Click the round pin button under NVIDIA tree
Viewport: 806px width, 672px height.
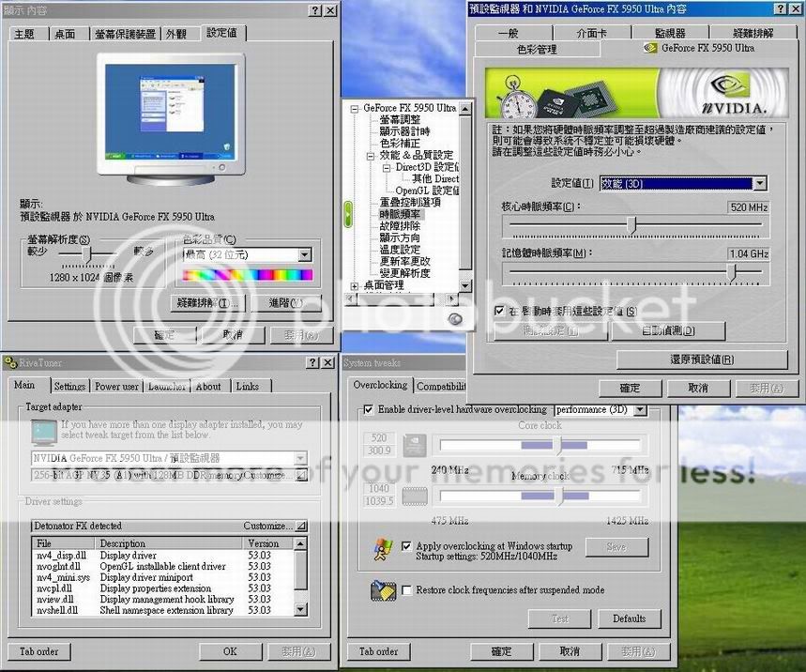(x=456, y=318)
